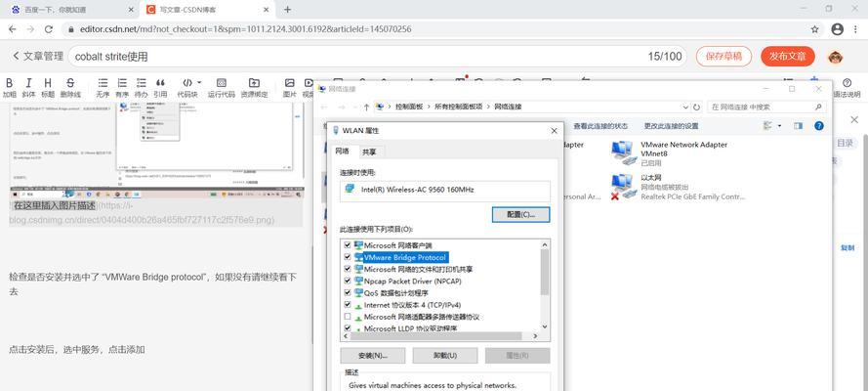This screenshot has height=391, width=868.
Task: Open resource binding (资源绑定)
Action: [x=254, y=88]
